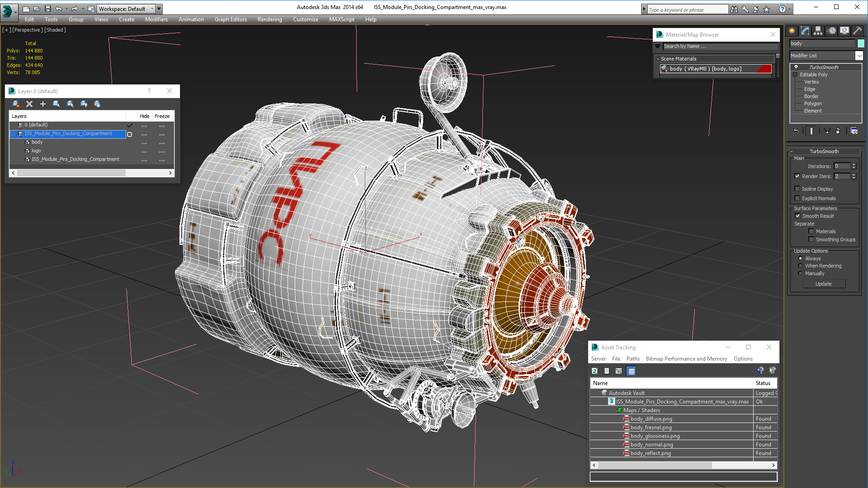Open the Paths menu in Asset Tracking
868x488 pixels.
tap(632, 359)
